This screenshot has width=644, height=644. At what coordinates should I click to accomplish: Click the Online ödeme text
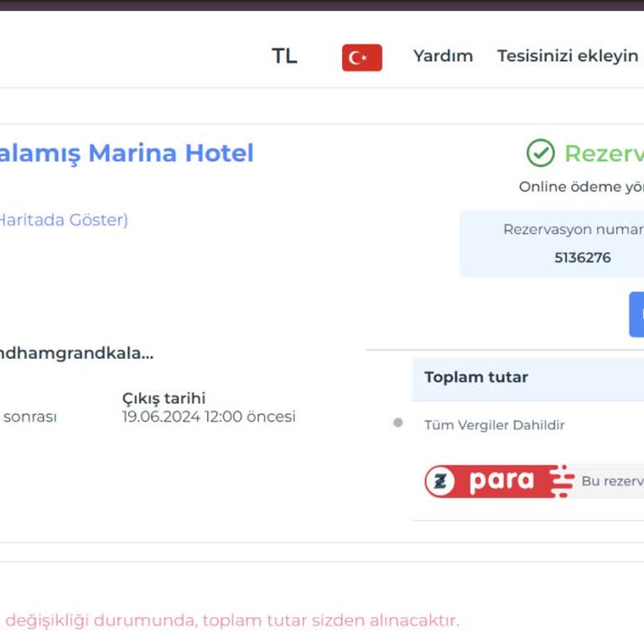(581, 187)
